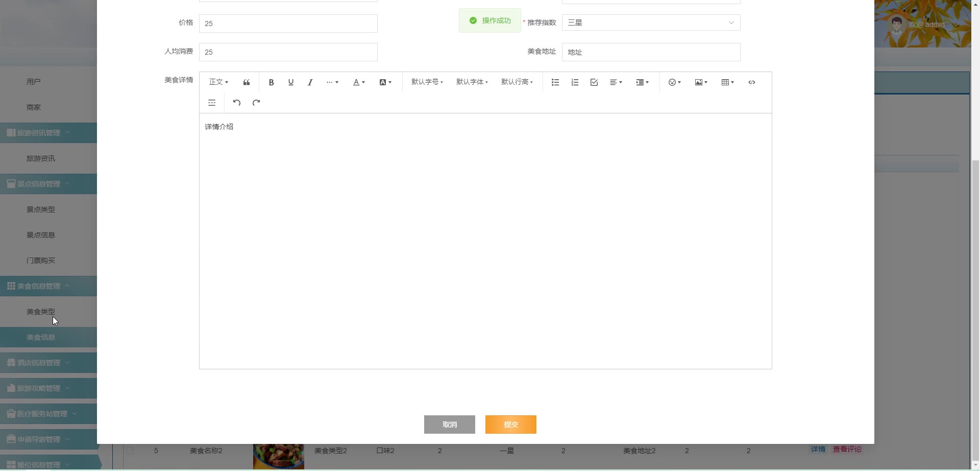Tick the checkbox for the 美食名称2 row
The width and height of the screenshot is (980, 471).
130,451
